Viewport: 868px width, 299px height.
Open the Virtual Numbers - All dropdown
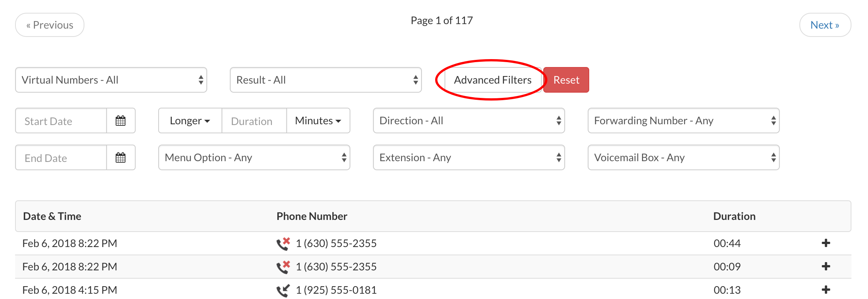pos(111,80)
